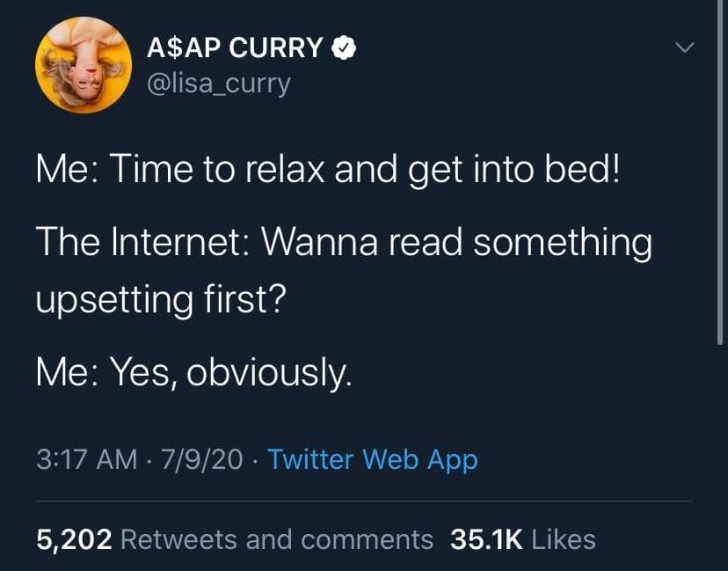Expand the down arrow in top right corner

(x=687, y=46)
